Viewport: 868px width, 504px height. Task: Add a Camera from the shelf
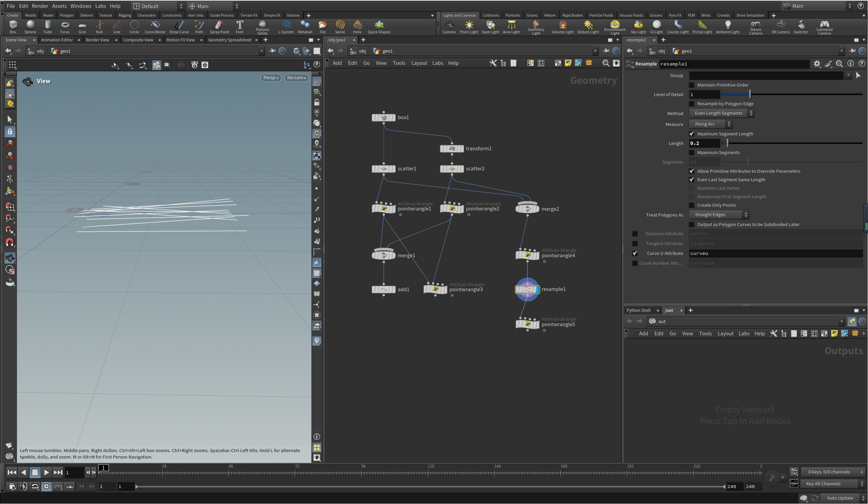pyautogui.click(x=449, y=27)
